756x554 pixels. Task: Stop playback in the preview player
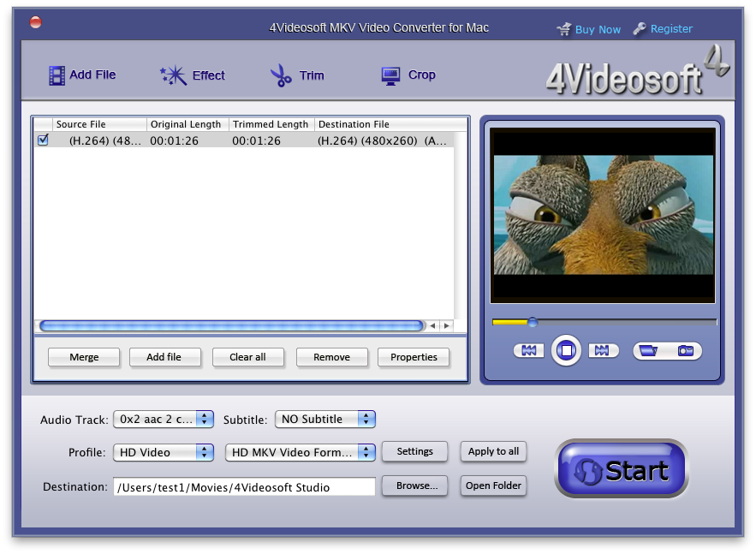(x=566, y=350)
